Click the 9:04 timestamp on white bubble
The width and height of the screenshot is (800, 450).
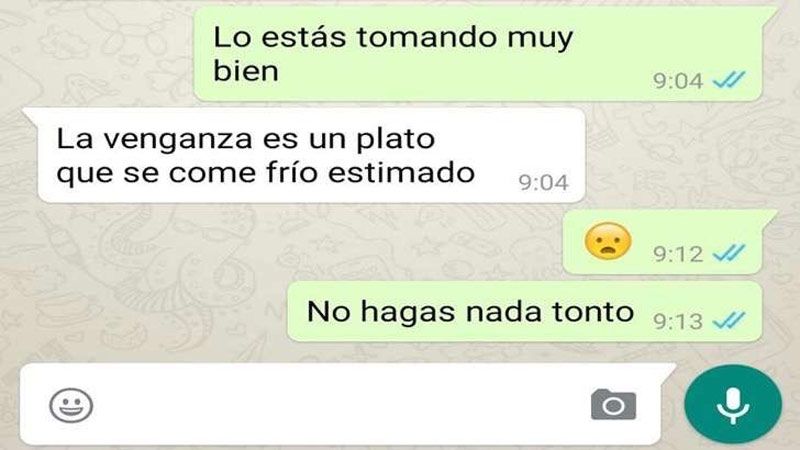543,183
